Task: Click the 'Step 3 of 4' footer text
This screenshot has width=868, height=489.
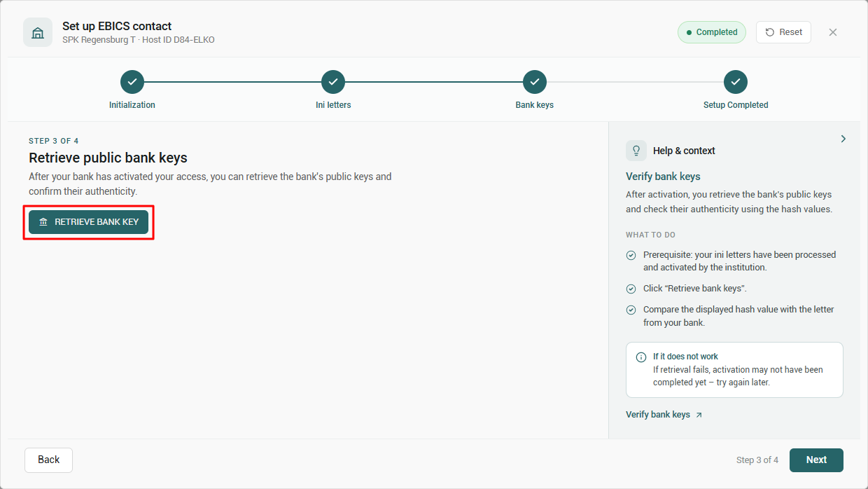Action: click(757, 460)
